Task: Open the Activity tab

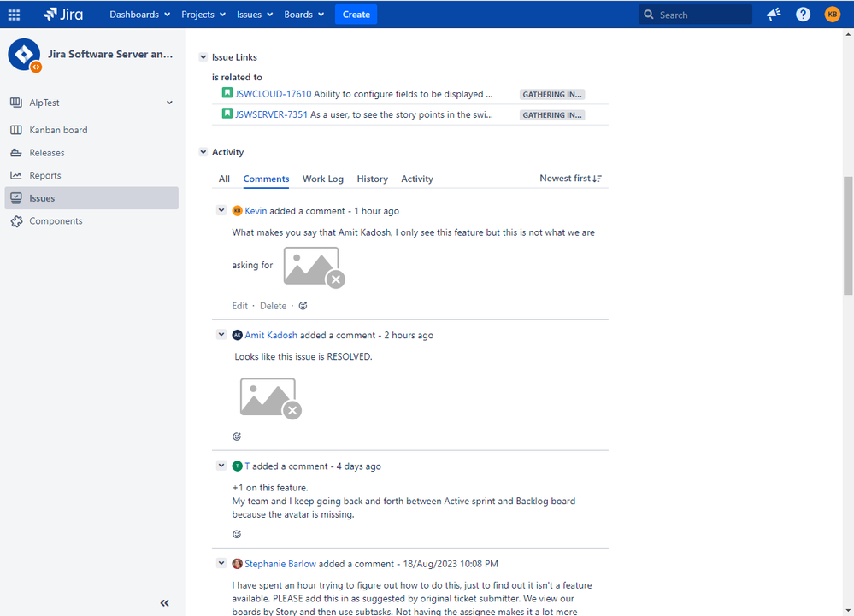Action: pos(417,179)
